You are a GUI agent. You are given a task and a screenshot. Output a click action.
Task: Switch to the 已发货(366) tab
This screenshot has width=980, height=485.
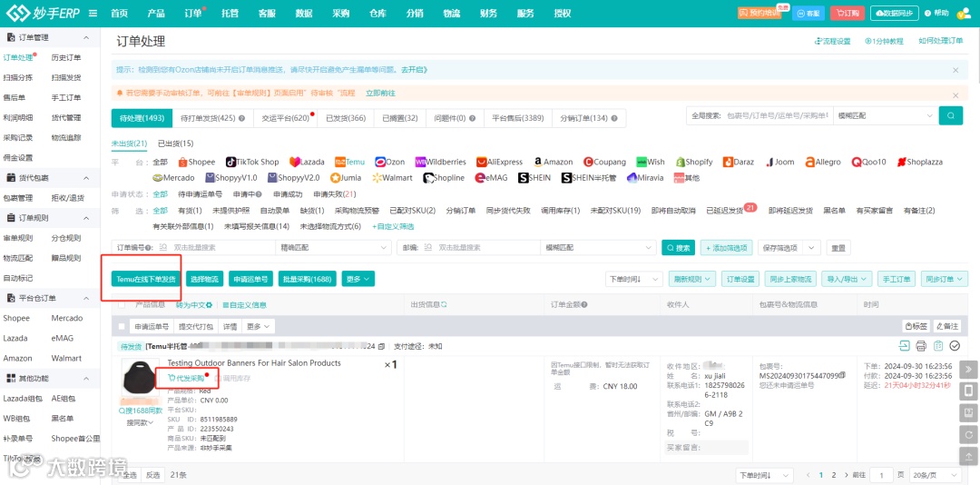click(347, 118)
